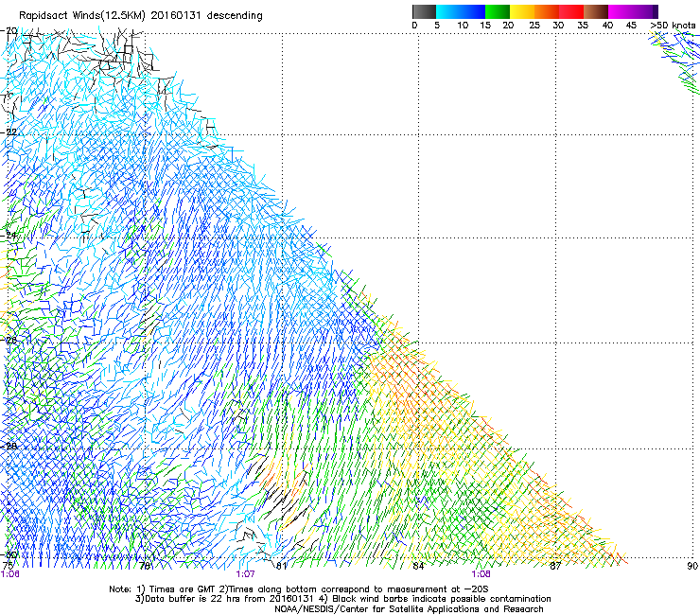Click the '-30' latitude axis label
This screenshot has width=700, height=615.
[9, 555]
